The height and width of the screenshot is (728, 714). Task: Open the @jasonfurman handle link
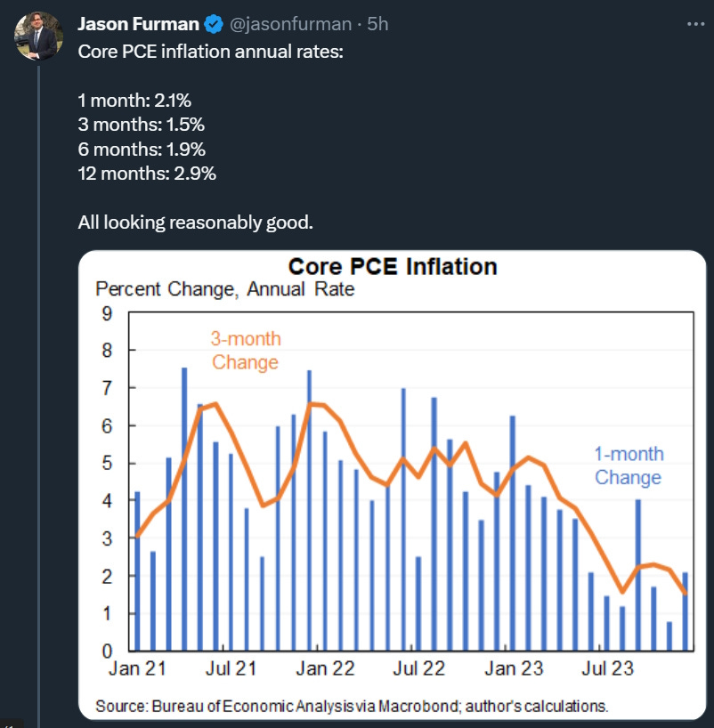[x=291, y=24]
